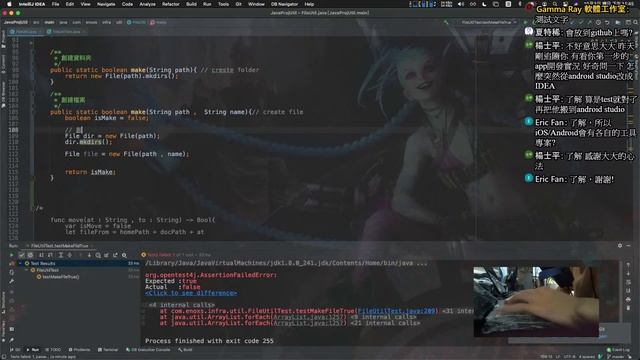Expand the 4 internal calls fold

[182, 305]
